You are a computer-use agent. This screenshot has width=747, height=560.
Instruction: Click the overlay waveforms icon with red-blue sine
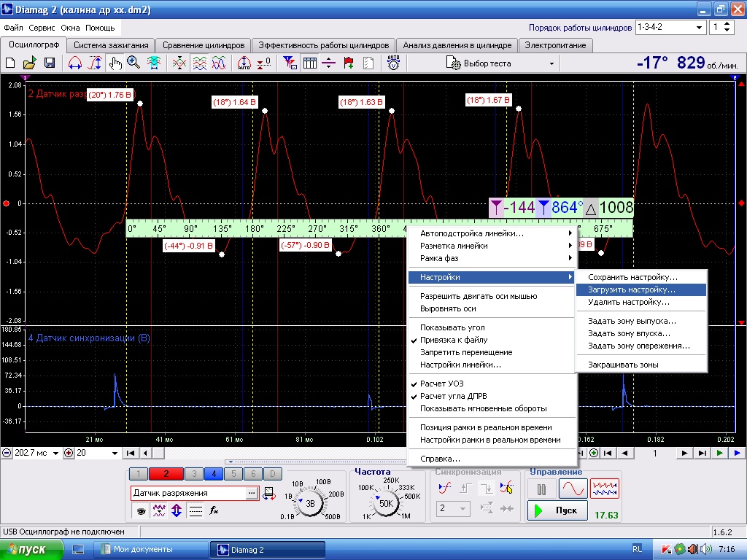click(x=219, y=63)
